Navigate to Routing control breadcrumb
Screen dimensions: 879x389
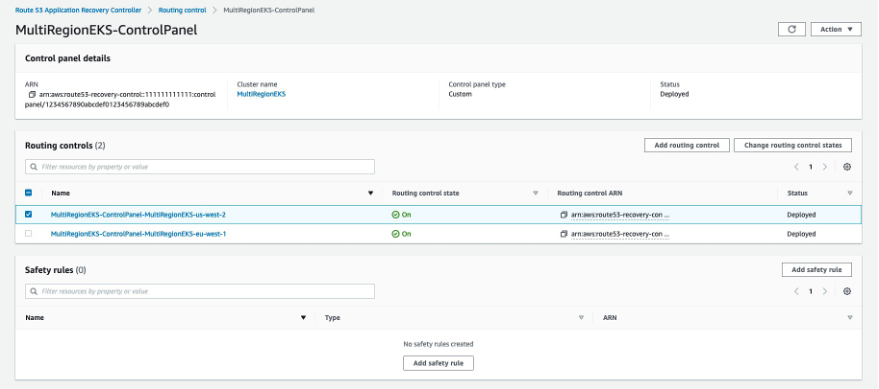pos(182,10)
